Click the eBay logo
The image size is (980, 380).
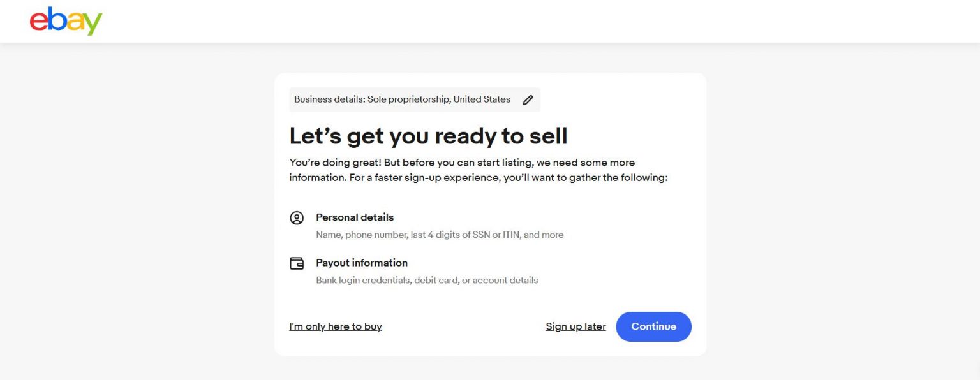tap(66, 20)
